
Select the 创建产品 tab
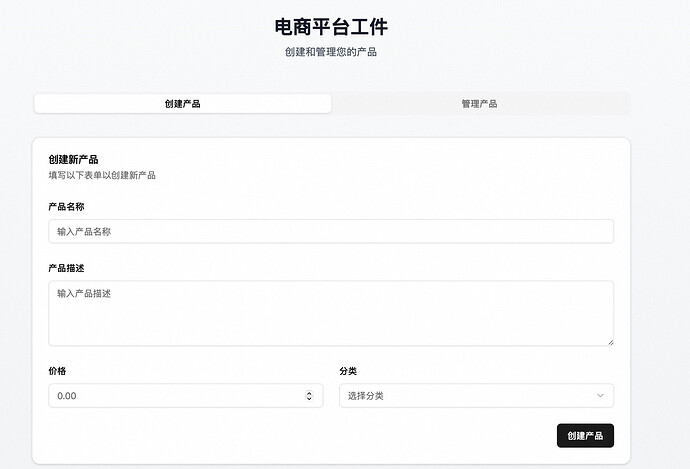point(182,104)
